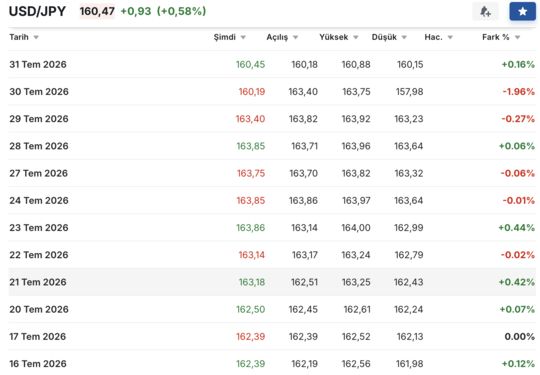Click the Tarih column header
The height and width of the screenshot is (375, 540).
click(19, 37)
